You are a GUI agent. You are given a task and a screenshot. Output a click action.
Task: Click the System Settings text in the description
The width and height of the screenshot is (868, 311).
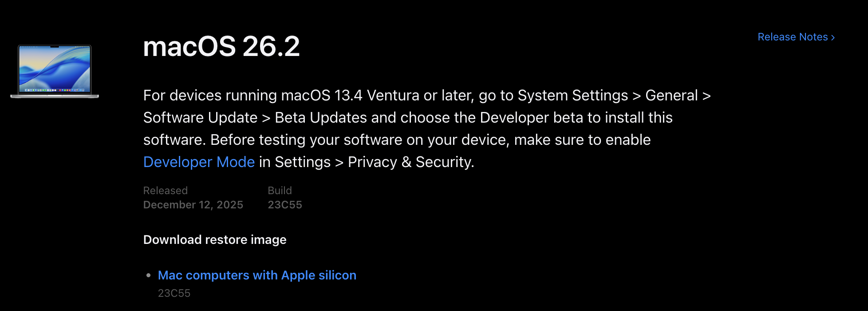(x=573, y=95)
